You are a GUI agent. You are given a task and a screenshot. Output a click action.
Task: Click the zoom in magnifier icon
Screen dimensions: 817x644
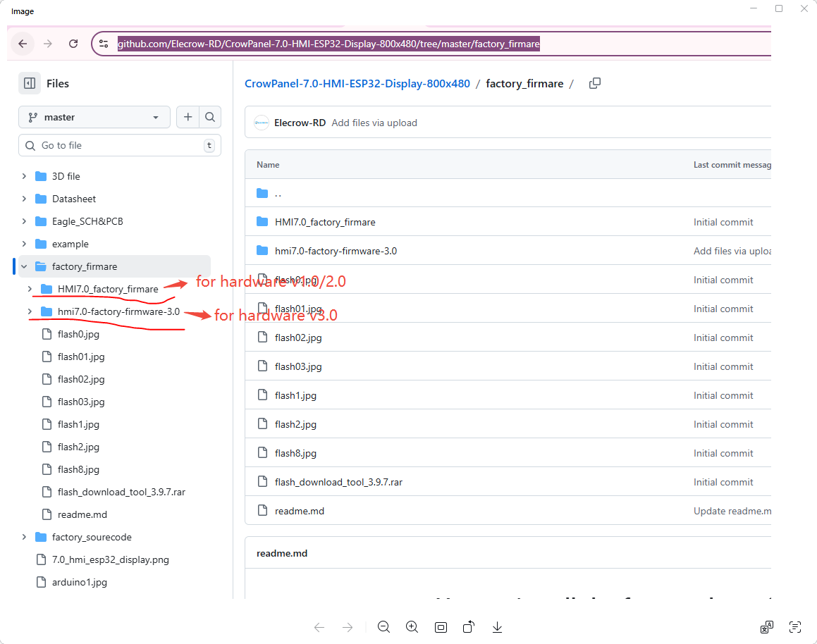click(412, 627)
